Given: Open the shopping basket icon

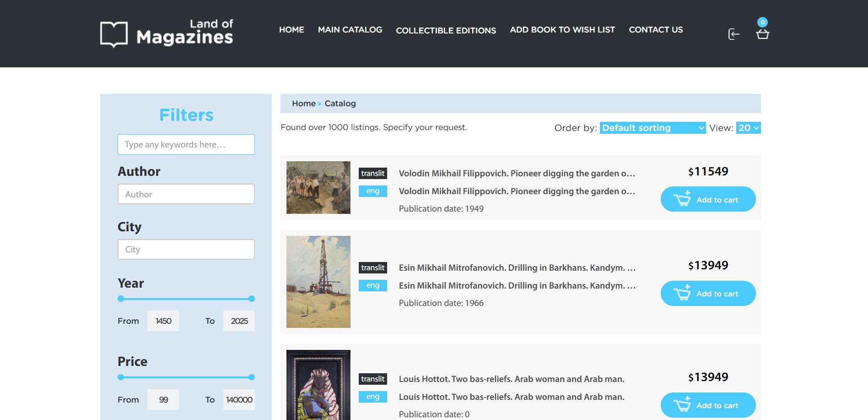Looking at the screenshot, I should tap(762, 34).
